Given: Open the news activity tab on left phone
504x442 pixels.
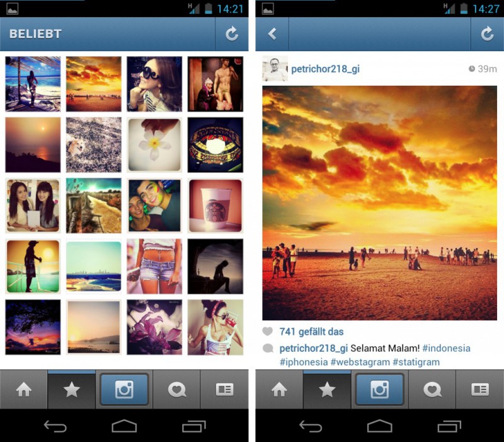Looking at the screenshot, I should [176, 390].
